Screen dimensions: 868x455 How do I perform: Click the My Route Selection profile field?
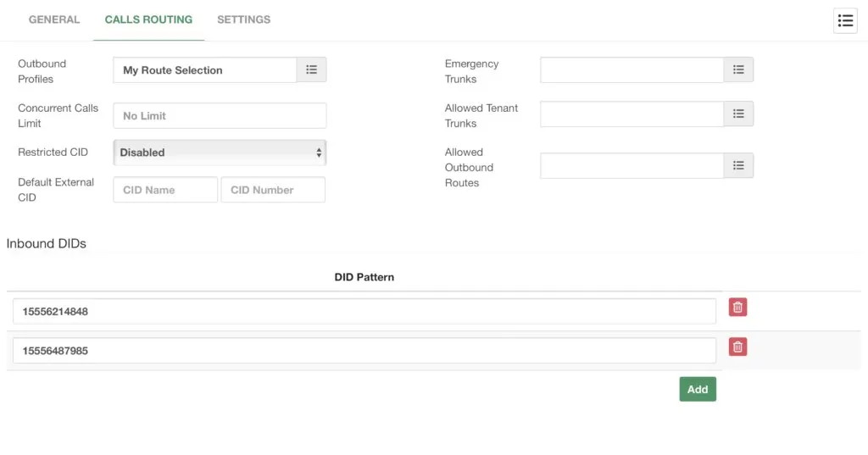coord(205,69)
